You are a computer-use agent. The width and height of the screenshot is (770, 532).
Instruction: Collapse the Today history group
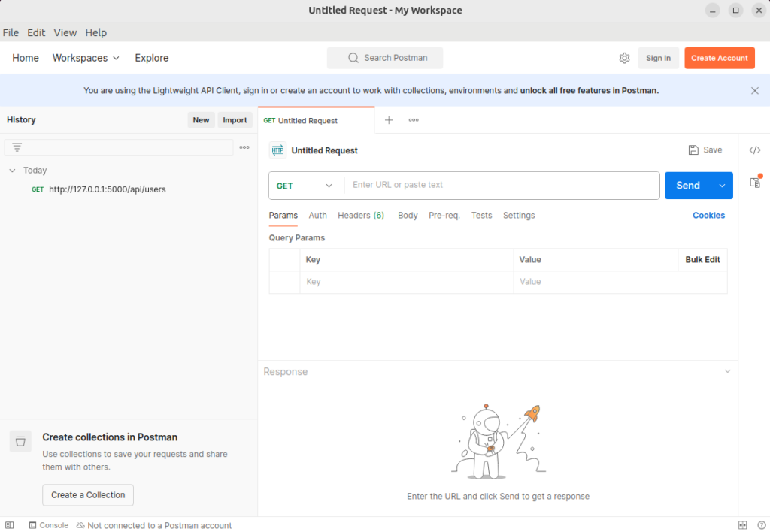point(12,171)
